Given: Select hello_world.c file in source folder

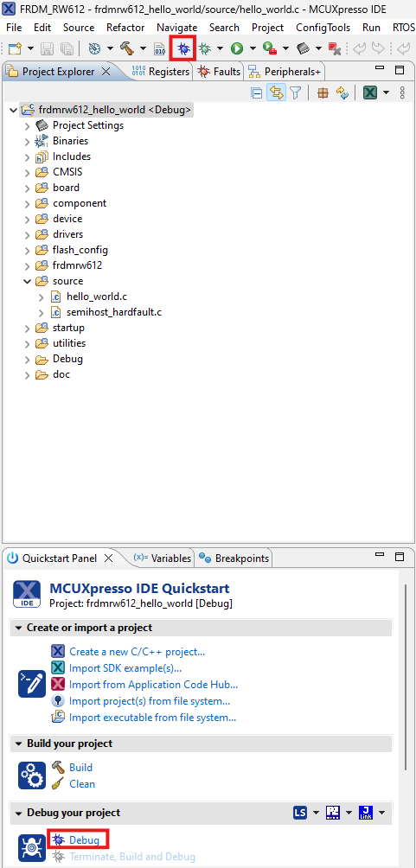Looking at the screenshot, I should point(97,297).
